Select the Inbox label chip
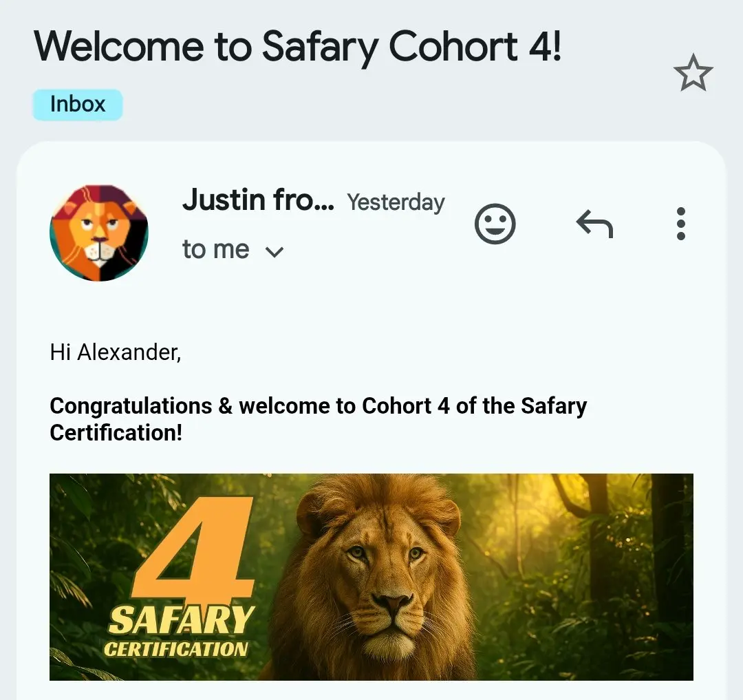743x700 pixels. click(78, 104)
